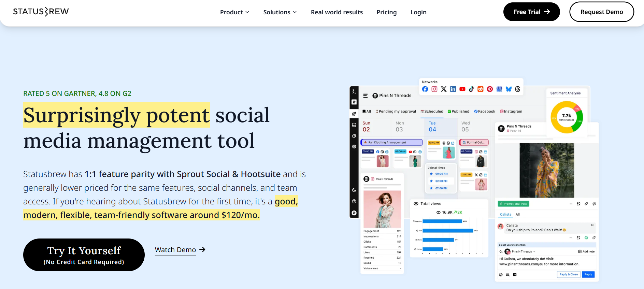Viewport: 644px width, 289px height.
Task: Select the Instagram filter tab
Action: click(x=511, y=111)
